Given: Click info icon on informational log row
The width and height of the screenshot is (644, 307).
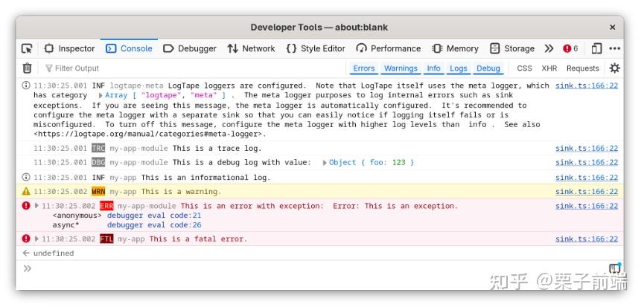Looking at the screenshot, I should pyautogui.click(x=26, y=177).
